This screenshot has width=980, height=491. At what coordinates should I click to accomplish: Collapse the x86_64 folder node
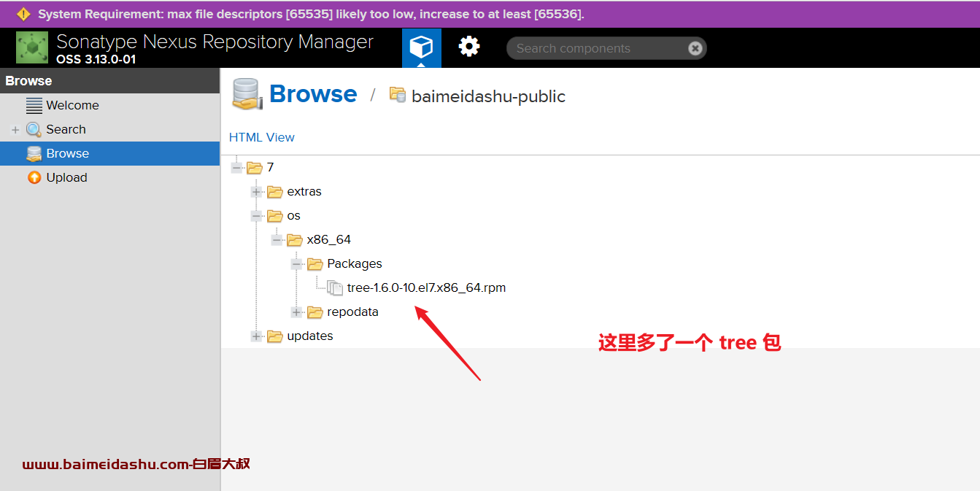click(277, 240)
